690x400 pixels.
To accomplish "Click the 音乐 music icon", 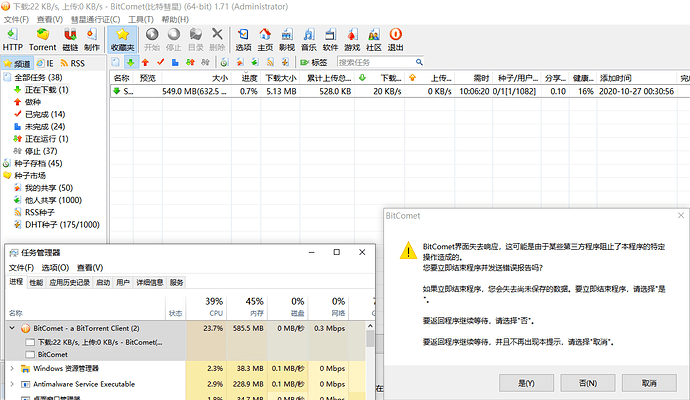I will point(308,40).
